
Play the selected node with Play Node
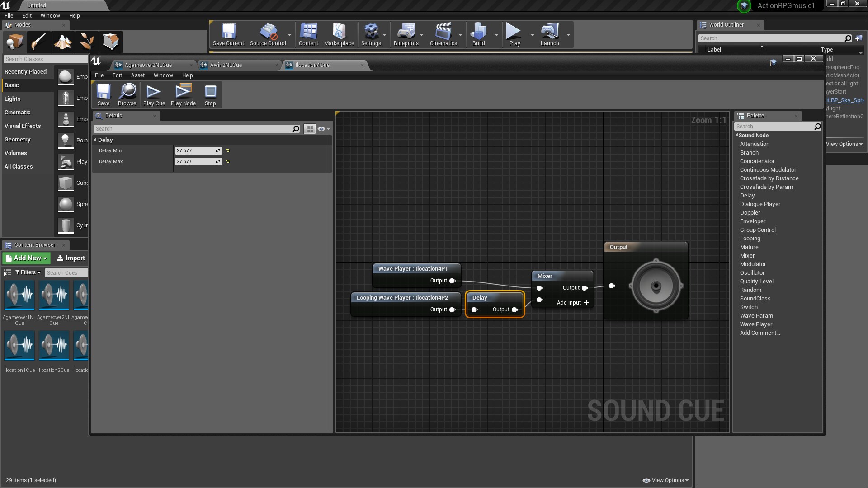click(183, 94)
